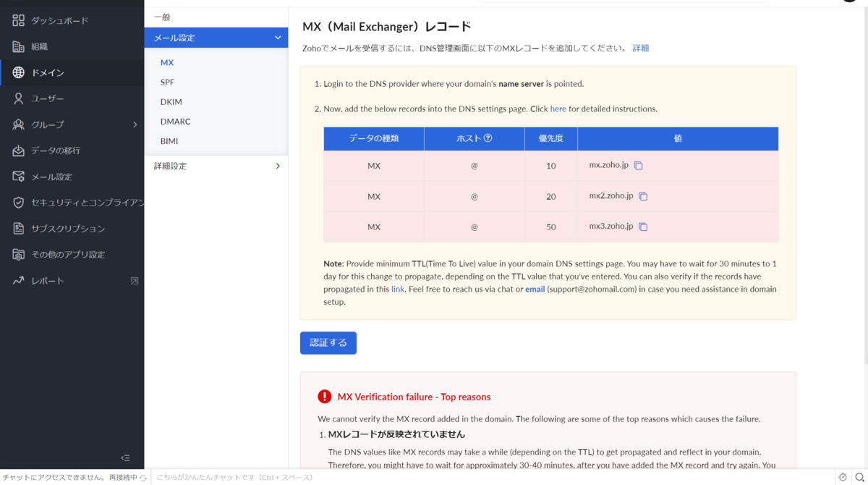868x485 pixels.
Task: Go to ユーザー in the sidebar
Action: 48,98
